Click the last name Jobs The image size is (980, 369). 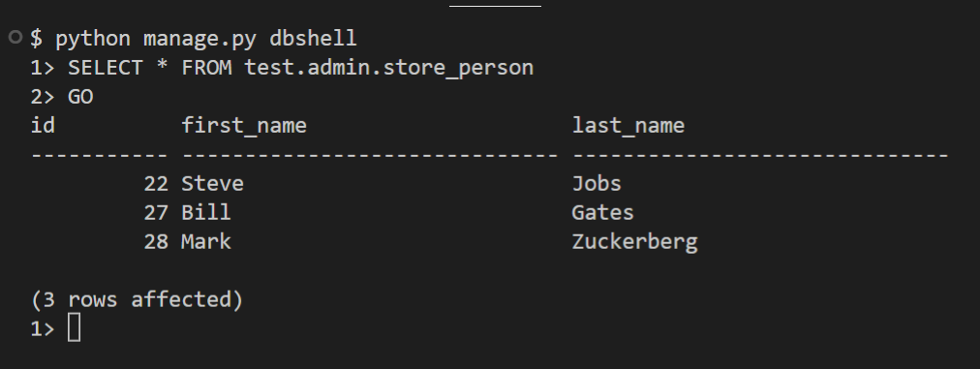[597, 183]
